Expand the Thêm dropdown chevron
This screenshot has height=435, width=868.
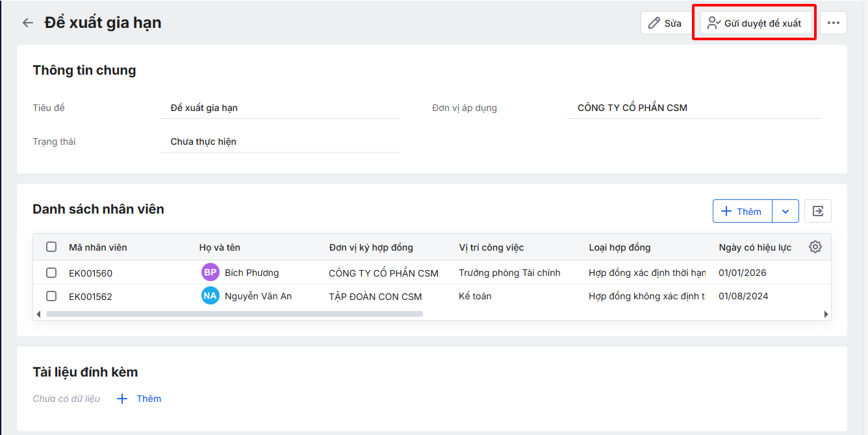[785, 211]
